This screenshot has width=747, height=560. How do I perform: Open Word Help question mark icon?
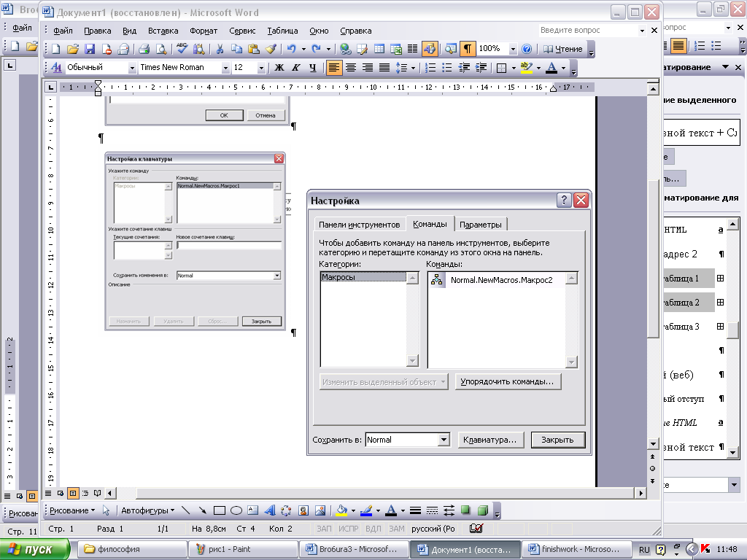click(527, 49)
